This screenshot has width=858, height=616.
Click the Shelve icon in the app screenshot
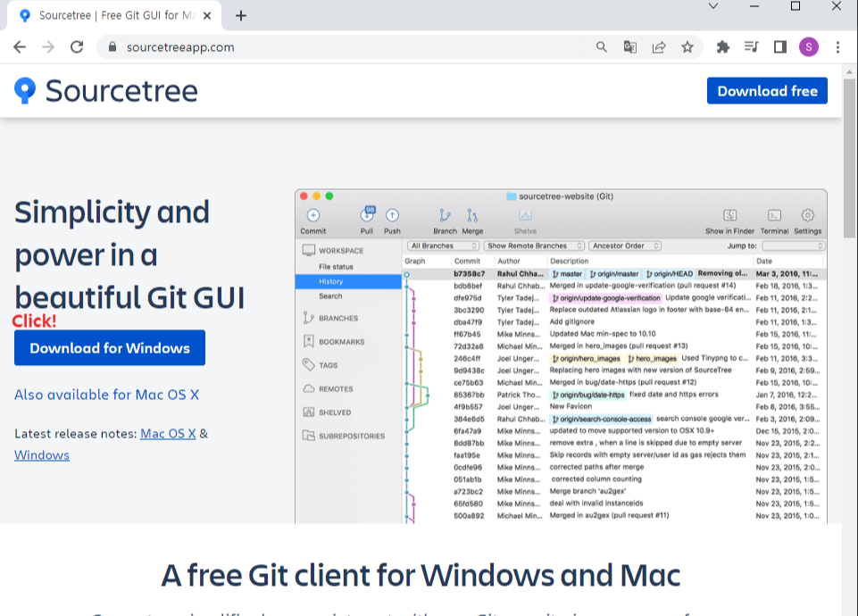point(525,215)
